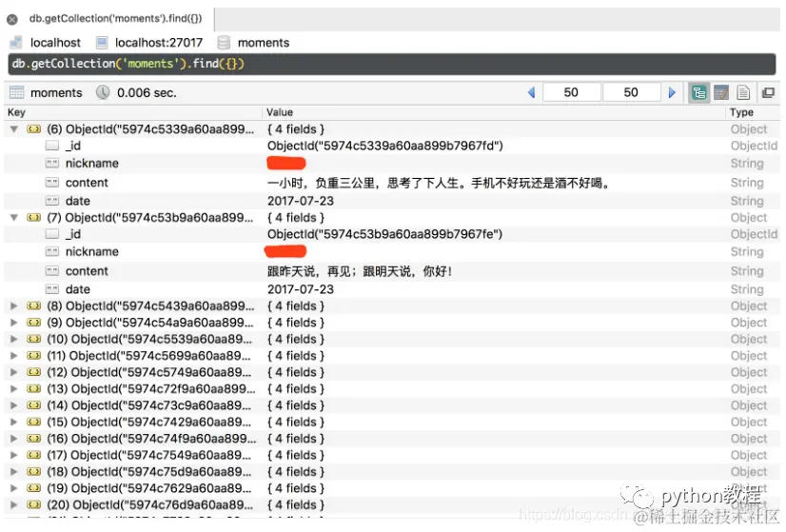The width and height of the screenshot is (786, 532).
Task: Select date value 2017-07-23 in document (6)
Action: pyautogui.click(x=301, y=201)
